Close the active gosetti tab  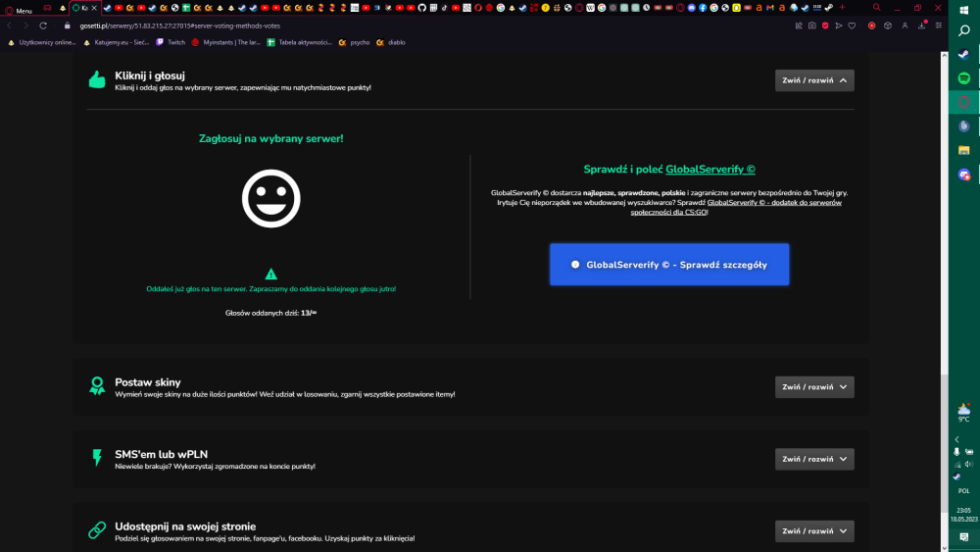[x=94, y=8]
